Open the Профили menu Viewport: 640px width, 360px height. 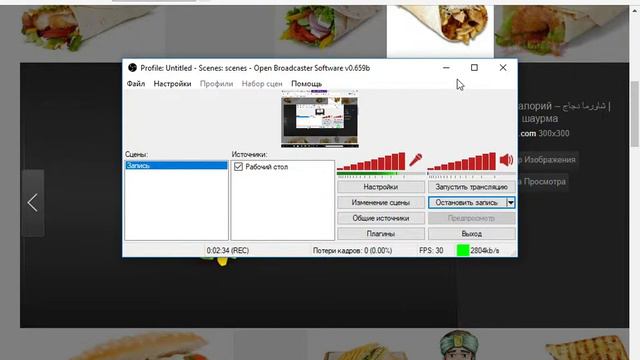coord(216,84)
